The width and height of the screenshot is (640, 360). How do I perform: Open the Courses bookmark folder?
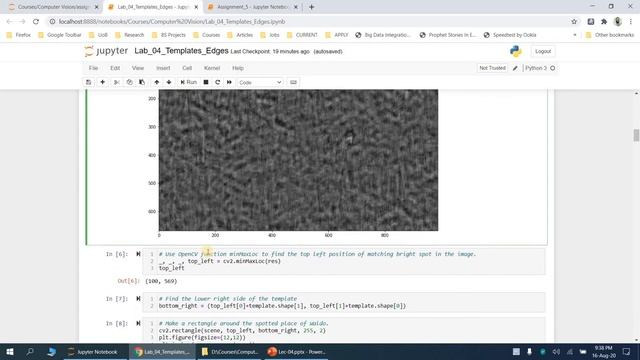[207, 35]
